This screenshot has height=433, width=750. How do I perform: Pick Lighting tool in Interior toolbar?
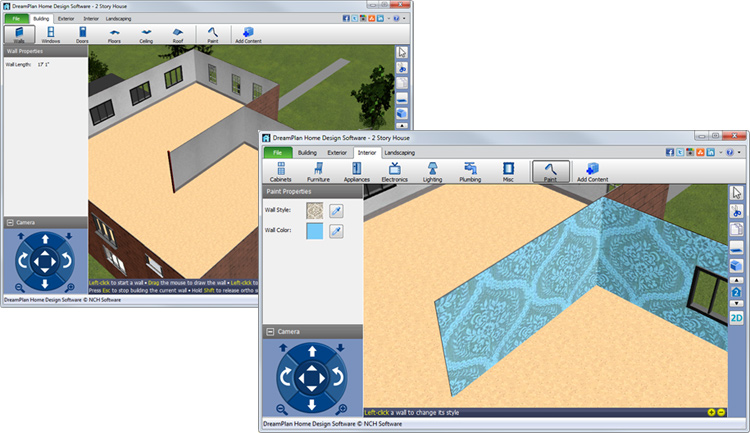pyautogui.click(x=432, y=172)
